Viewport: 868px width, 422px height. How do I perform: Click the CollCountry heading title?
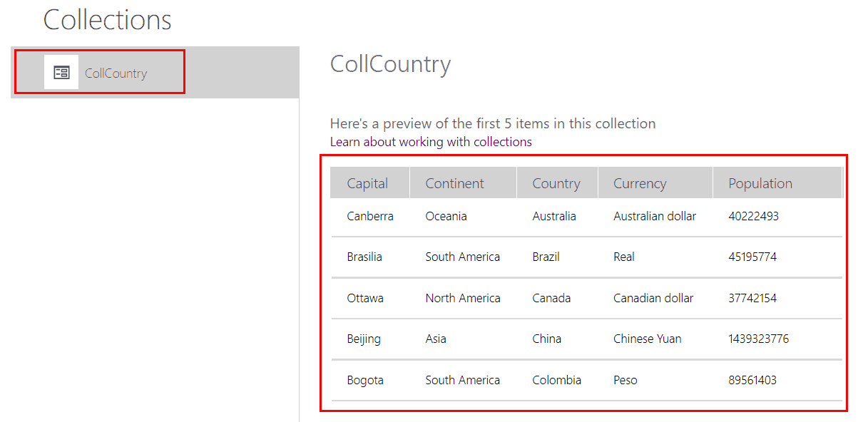(x=390, y=64)
